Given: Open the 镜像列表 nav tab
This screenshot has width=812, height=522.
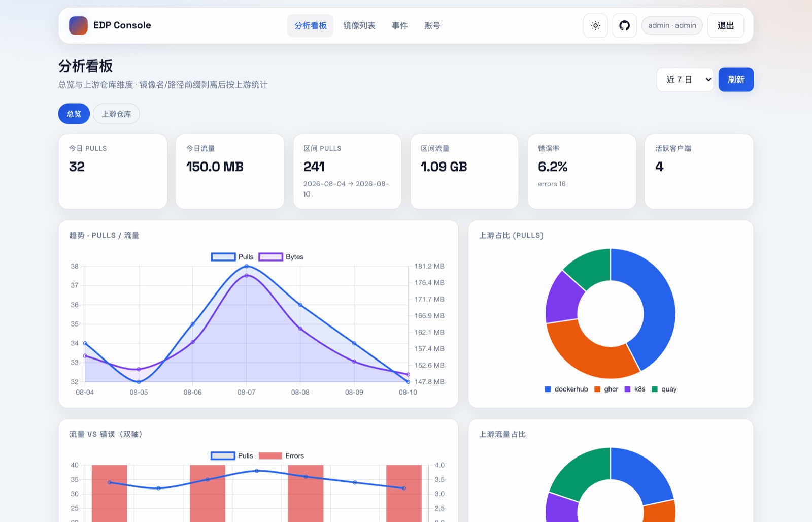Looking at the screenshot, I should click(359, 25).
